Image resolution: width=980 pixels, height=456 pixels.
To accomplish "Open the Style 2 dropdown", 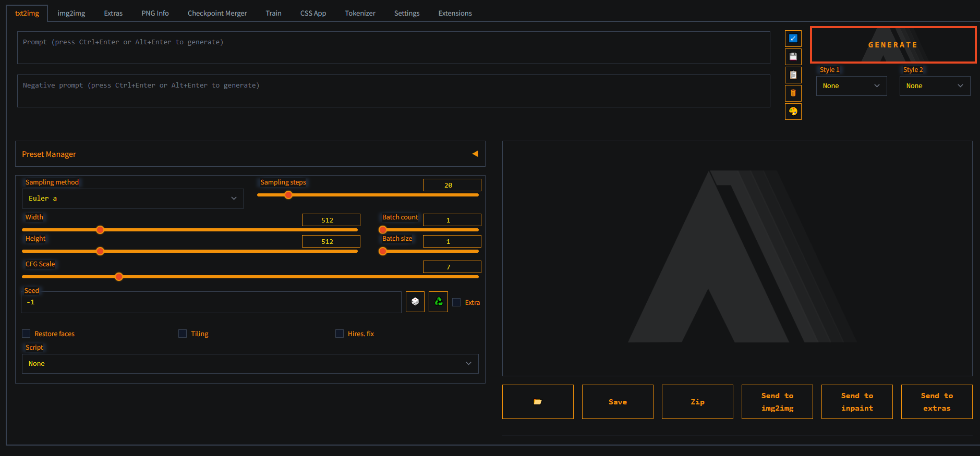I will click(935, 86).
